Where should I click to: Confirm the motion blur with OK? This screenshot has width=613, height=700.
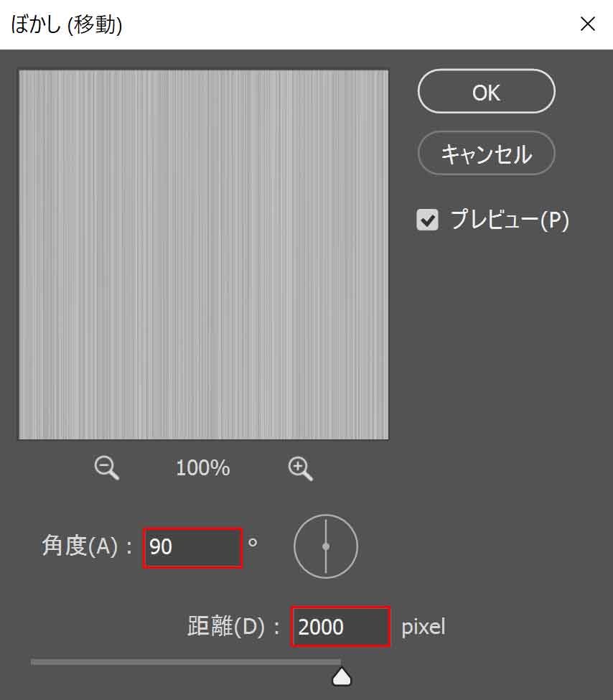point(486,91)
